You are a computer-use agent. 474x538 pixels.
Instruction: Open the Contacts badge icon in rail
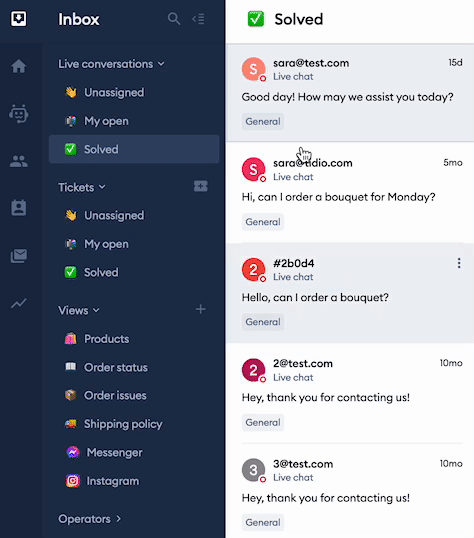19,208
